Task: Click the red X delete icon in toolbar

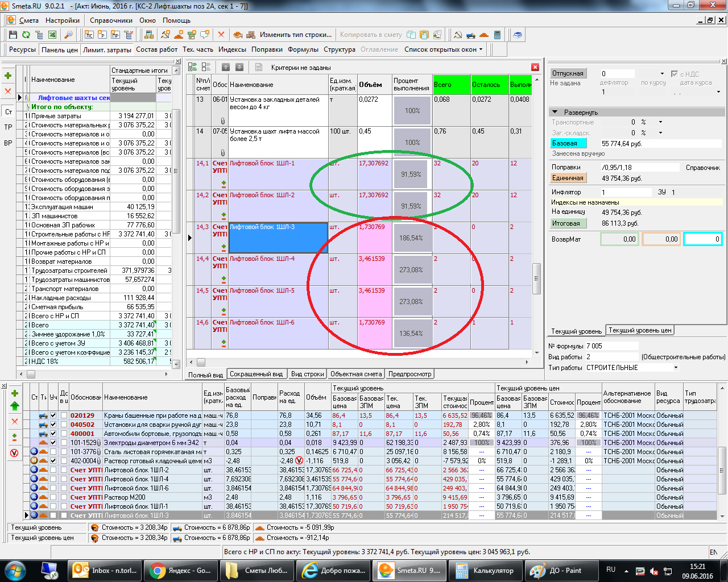Action: click(221, 35)
